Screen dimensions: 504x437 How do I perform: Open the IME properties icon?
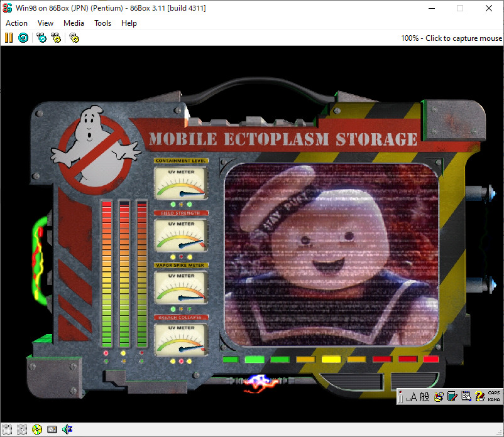(466, 397)
